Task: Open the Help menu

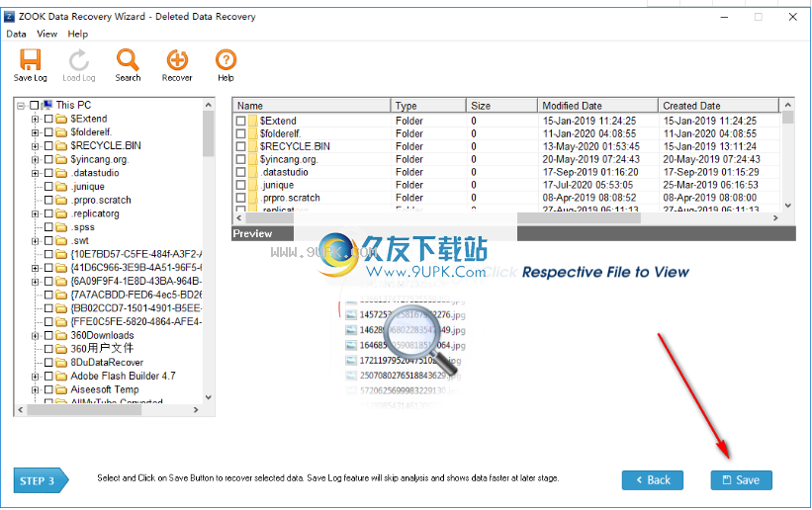Action: click(x=78, y=35)
